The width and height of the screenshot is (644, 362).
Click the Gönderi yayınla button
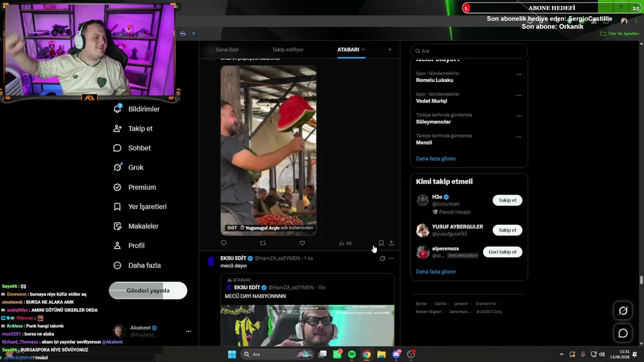point(148,291)
